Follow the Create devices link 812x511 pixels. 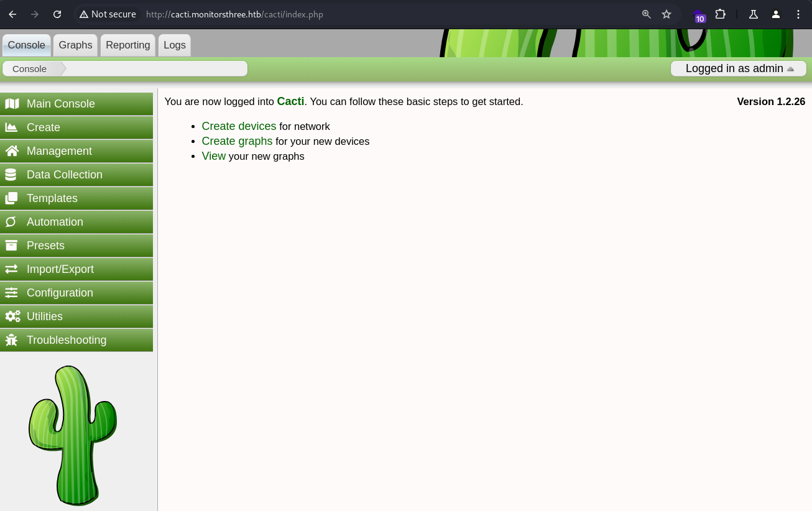239,126
